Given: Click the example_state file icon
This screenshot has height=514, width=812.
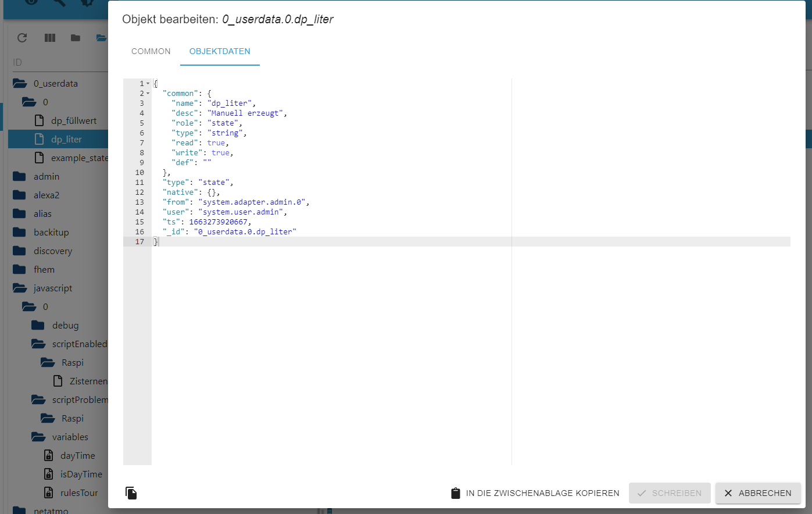Looking at the screenshot, I should (x=40, y=158).
